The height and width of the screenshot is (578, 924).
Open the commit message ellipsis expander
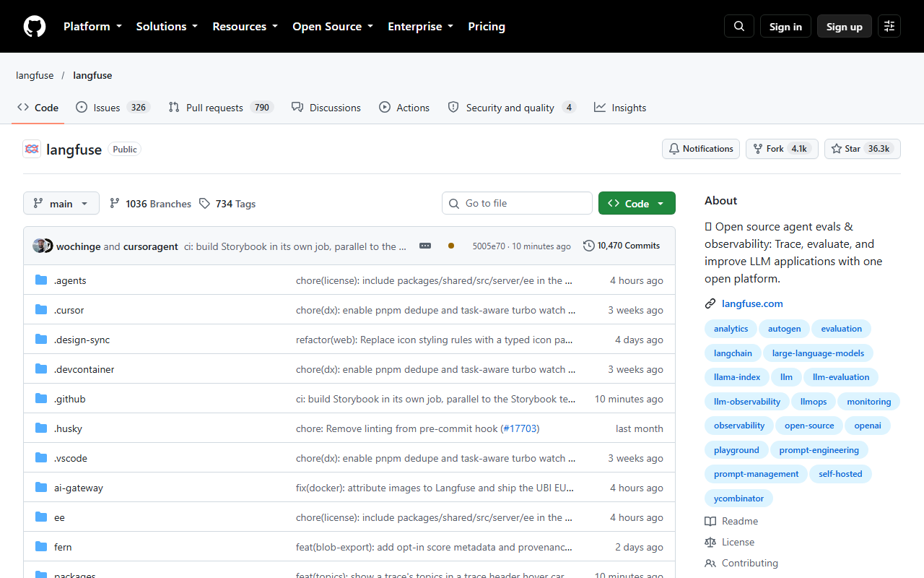click(425, 246)
